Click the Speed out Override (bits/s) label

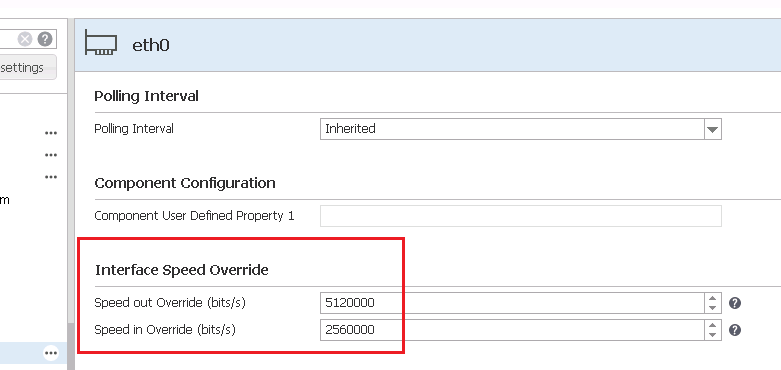(x=170, y=303)
